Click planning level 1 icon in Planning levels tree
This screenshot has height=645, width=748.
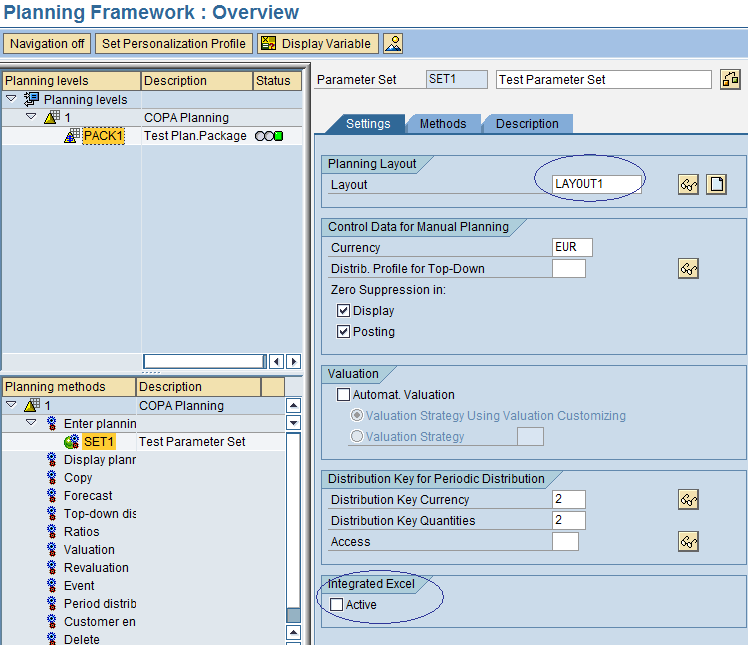pos(52,117)
